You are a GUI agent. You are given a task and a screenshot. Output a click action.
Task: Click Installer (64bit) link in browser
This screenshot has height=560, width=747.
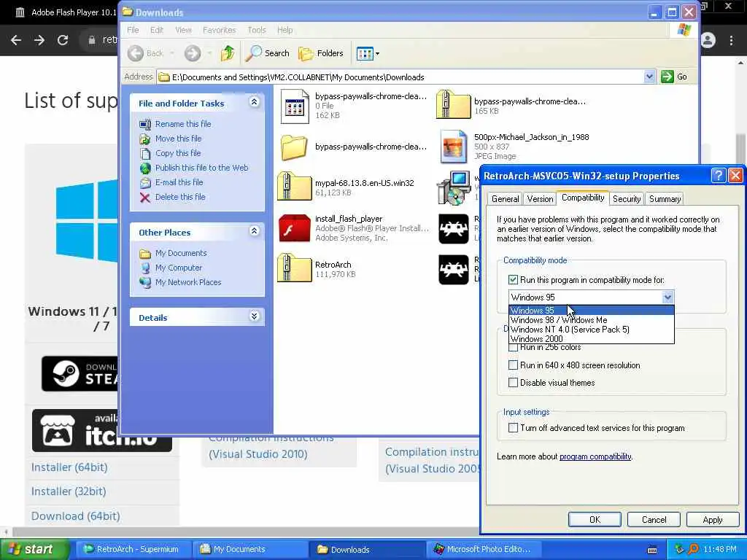click(69, 467)
